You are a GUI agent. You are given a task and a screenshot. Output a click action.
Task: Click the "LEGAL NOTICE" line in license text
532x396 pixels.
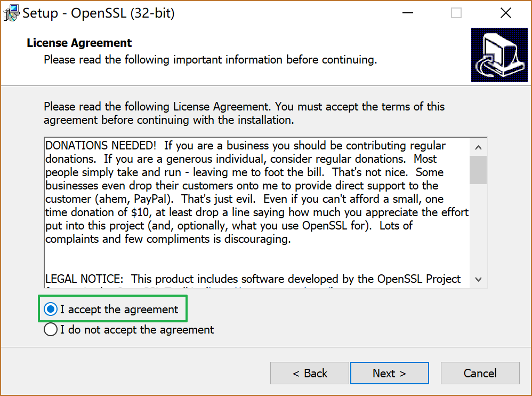pos(85,279)
